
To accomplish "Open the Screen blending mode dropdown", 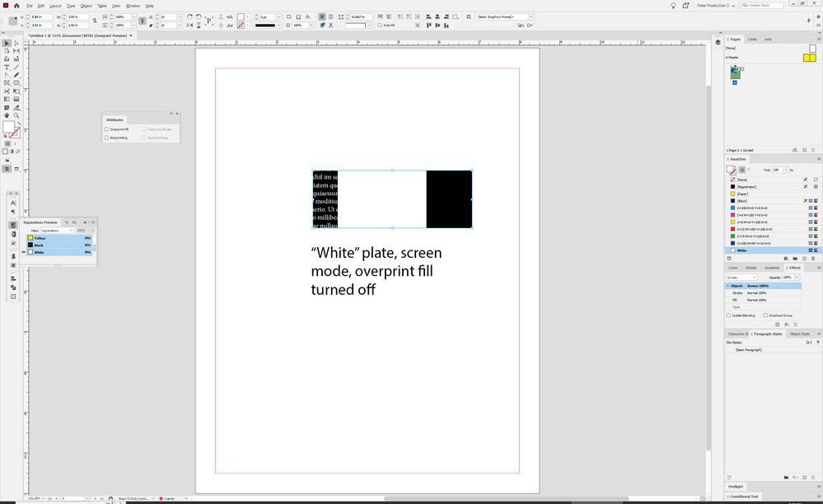I will click(742, 278).
